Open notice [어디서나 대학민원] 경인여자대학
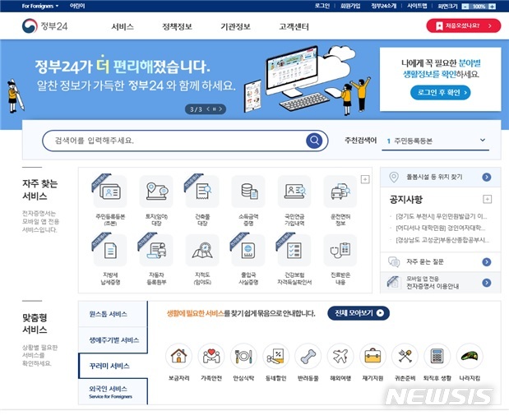Viewport: 509px width, 420px height. 441,228
